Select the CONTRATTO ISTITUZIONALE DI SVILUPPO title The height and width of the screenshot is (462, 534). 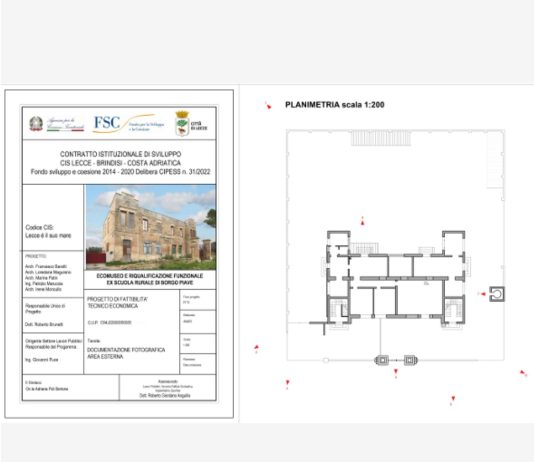tap(121, 154)
